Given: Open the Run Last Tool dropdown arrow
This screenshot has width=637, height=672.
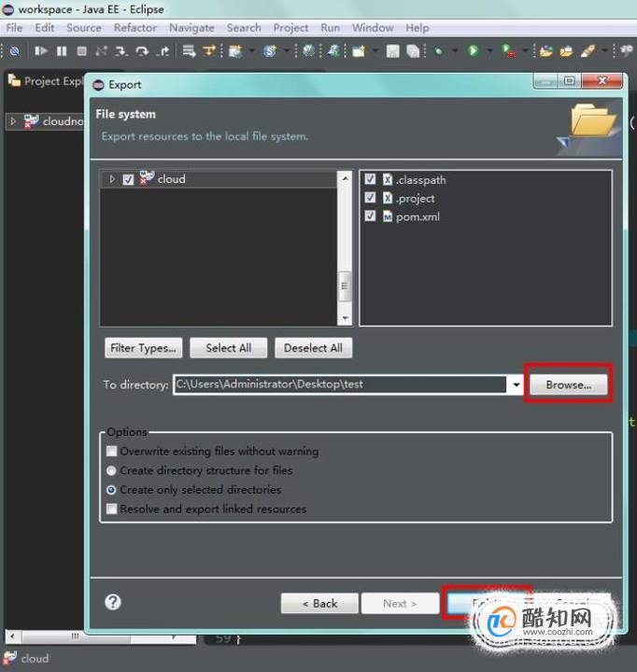Looking at the screenshot, I should tap(525, 51).
